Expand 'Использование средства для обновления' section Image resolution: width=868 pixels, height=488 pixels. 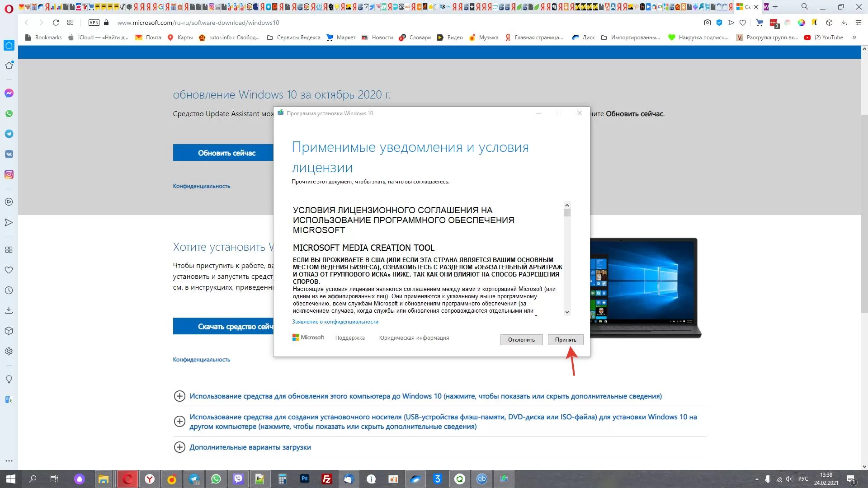click(x=179, y=396)
